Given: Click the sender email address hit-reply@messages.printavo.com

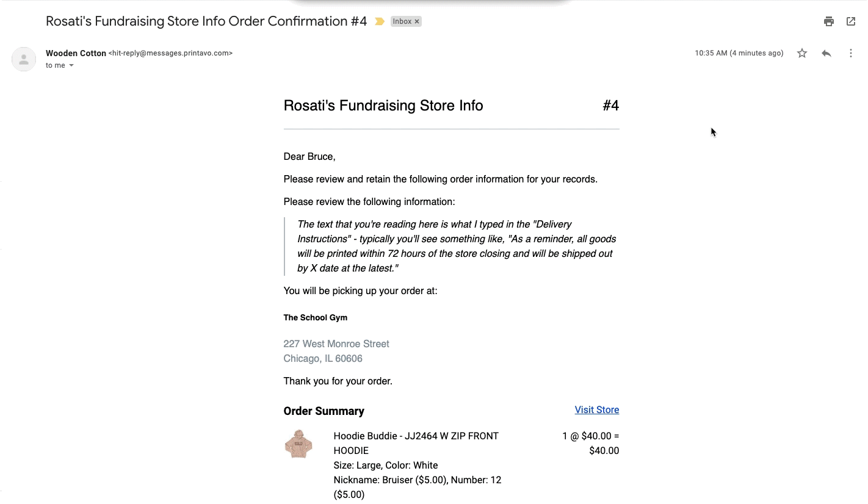Looking at the screenshot, I should point(170,53).
